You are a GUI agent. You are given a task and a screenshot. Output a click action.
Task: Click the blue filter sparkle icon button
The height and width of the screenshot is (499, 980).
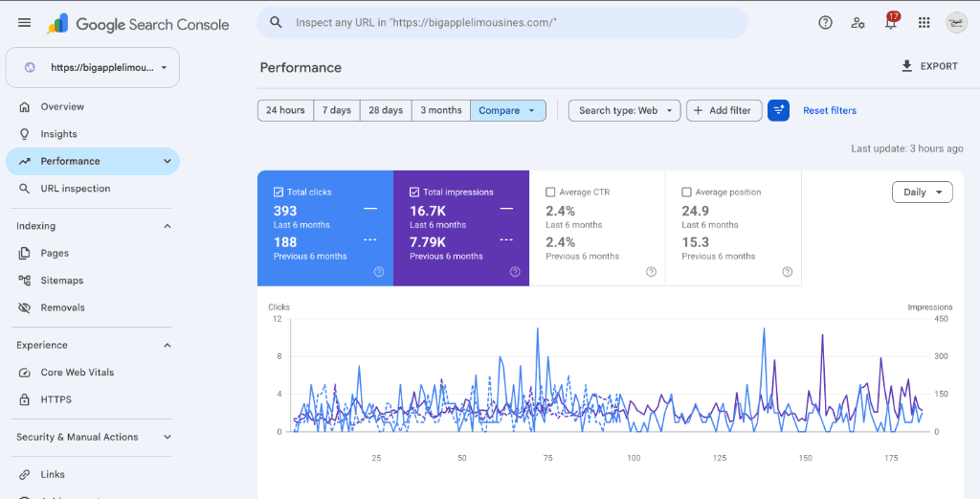778,111
